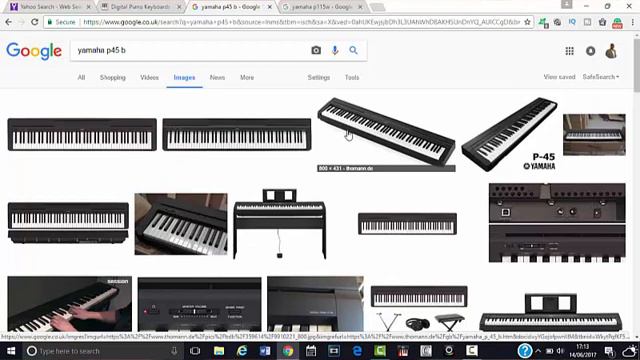640x360 pixels.
Task: Show hidden system tray icons
Action: (538, 351)
